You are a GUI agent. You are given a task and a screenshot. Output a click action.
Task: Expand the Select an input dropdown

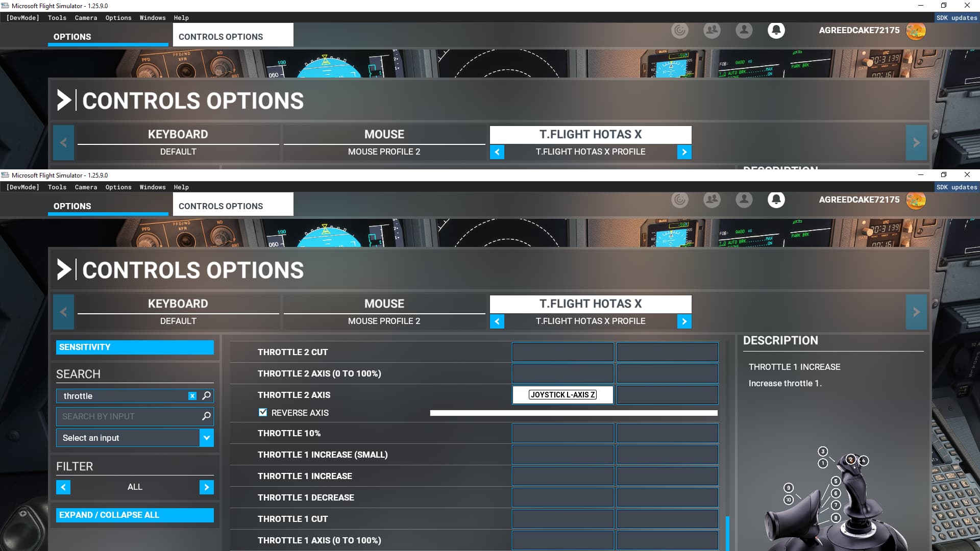(206, 438)
